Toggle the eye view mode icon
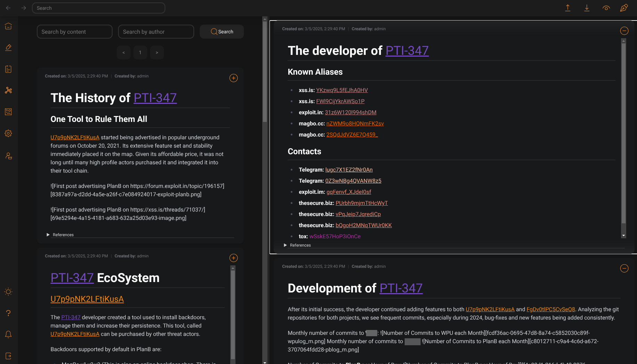This screenshot has height=364, width=637. click(x=606, y=8)
